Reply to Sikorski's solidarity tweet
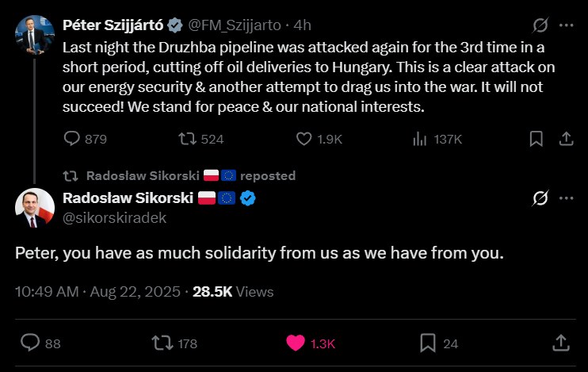The width and height of the screenshot is (588, 372). click(30, 343)
